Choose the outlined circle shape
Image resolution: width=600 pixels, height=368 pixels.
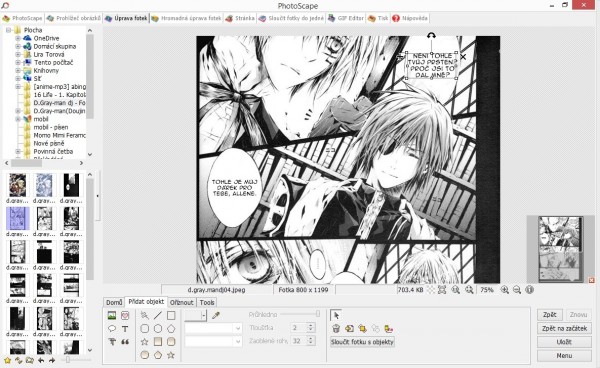pyautogui.click(x=158, y=329)
